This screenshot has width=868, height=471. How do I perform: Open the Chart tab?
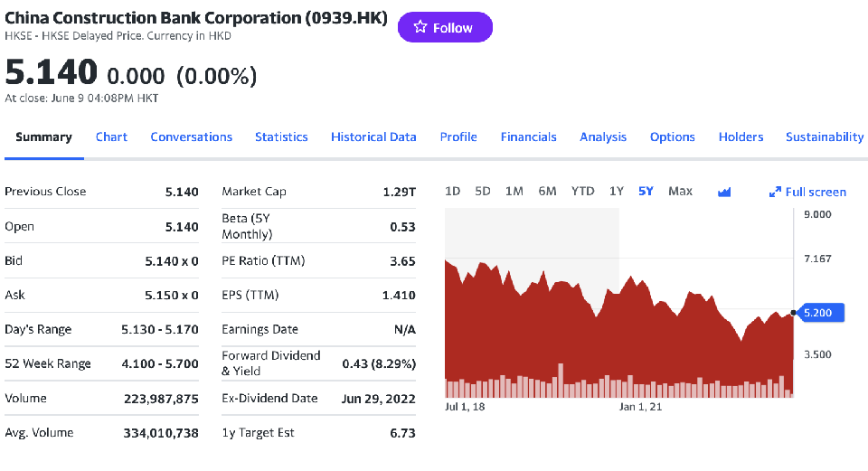(x=111, y=137)
